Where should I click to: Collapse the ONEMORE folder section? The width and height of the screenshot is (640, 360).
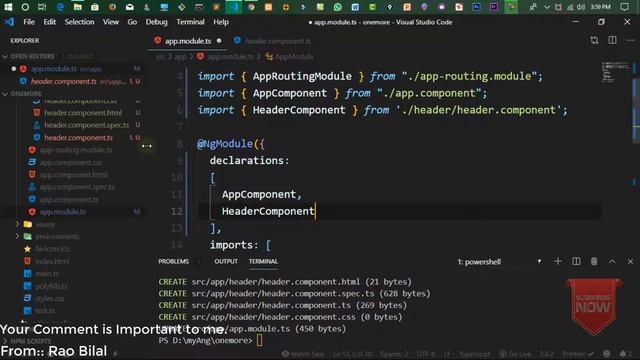point(26,94)
